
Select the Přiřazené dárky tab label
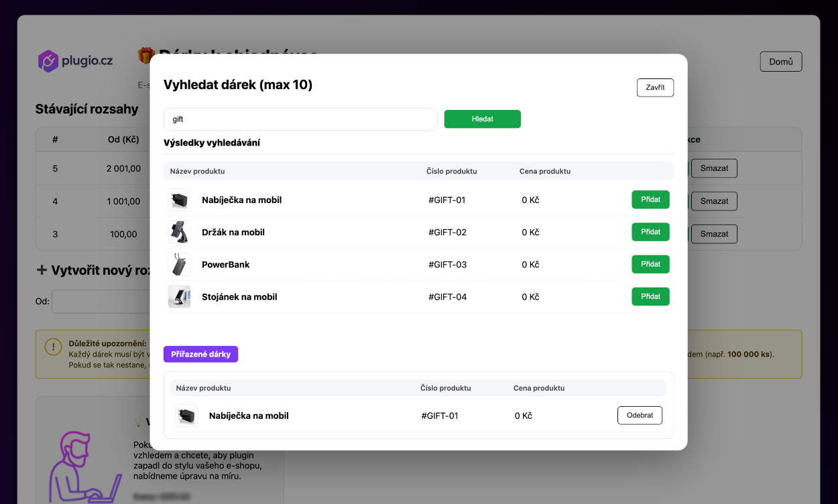tap(200, 354)
